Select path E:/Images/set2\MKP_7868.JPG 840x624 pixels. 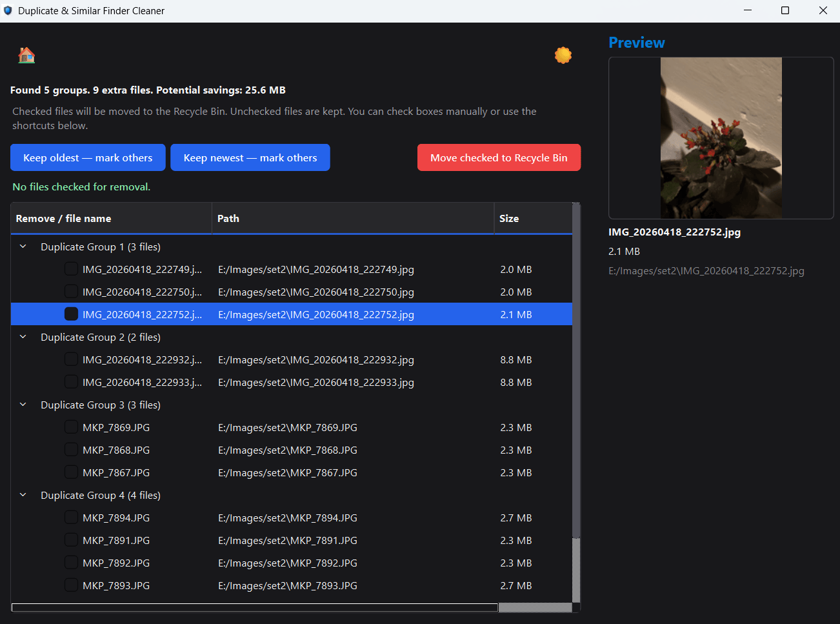[x=288, y=450]
